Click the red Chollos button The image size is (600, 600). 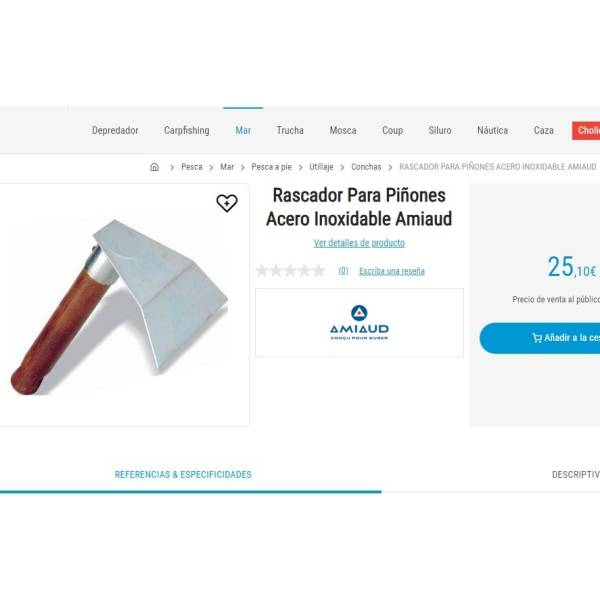point(586,130)
